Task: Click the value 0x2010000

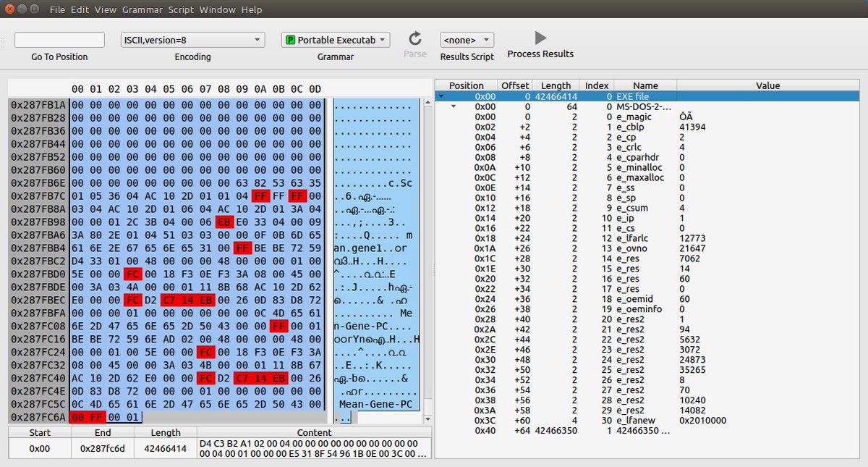Action: [703, 421]
